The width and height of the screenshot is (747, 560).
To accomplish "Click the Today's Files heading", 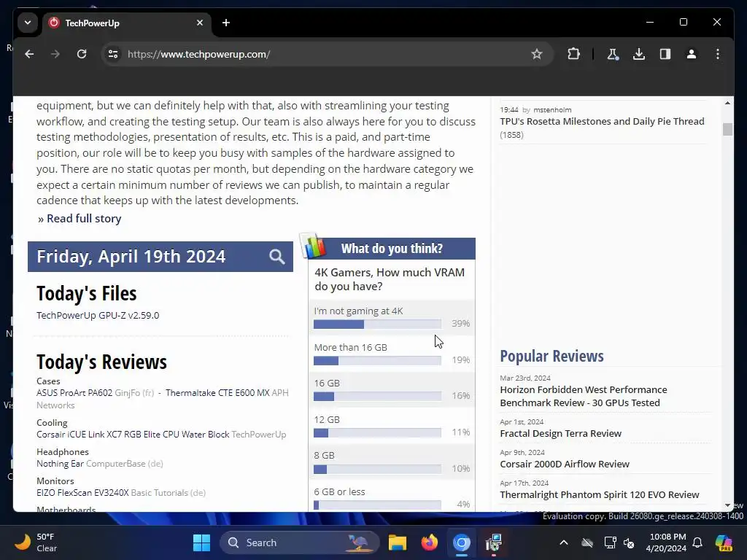I will coord(87,293).
